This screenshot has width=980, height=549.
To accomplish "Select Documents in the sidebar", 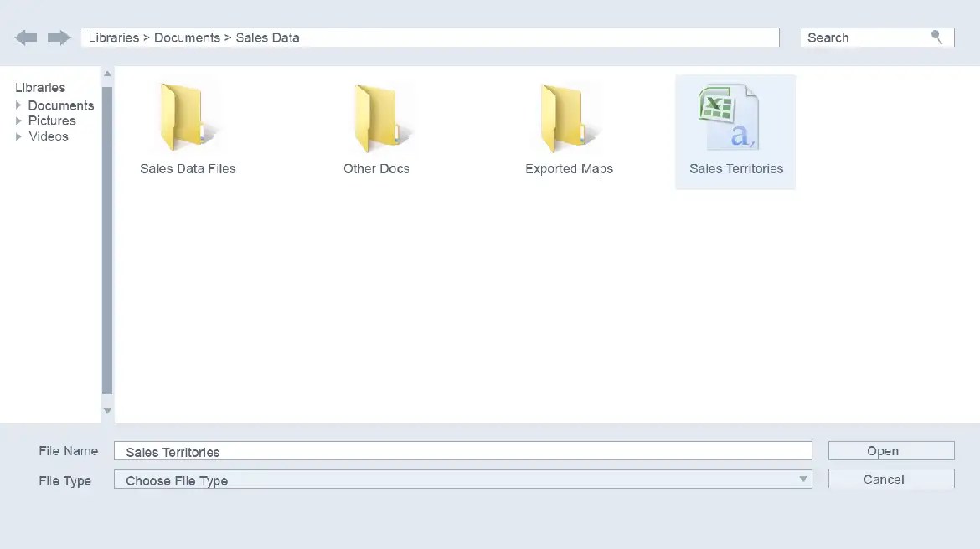I will coord(60,105).
